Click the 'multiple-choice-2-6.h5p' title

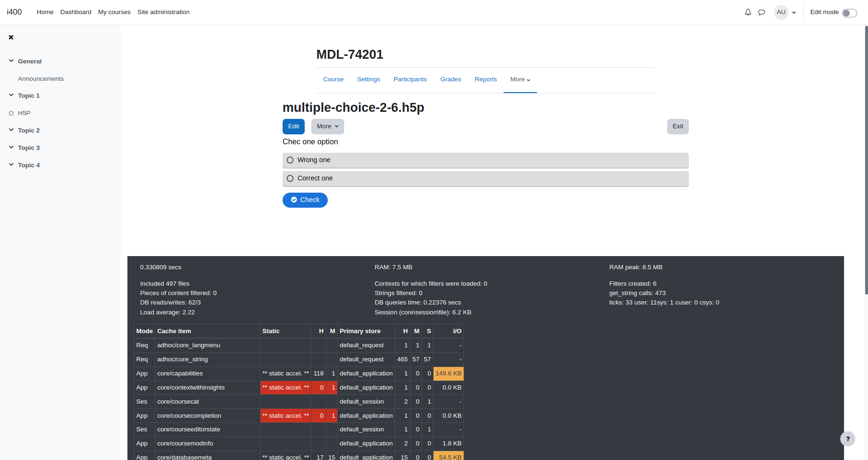coord(353,108)
